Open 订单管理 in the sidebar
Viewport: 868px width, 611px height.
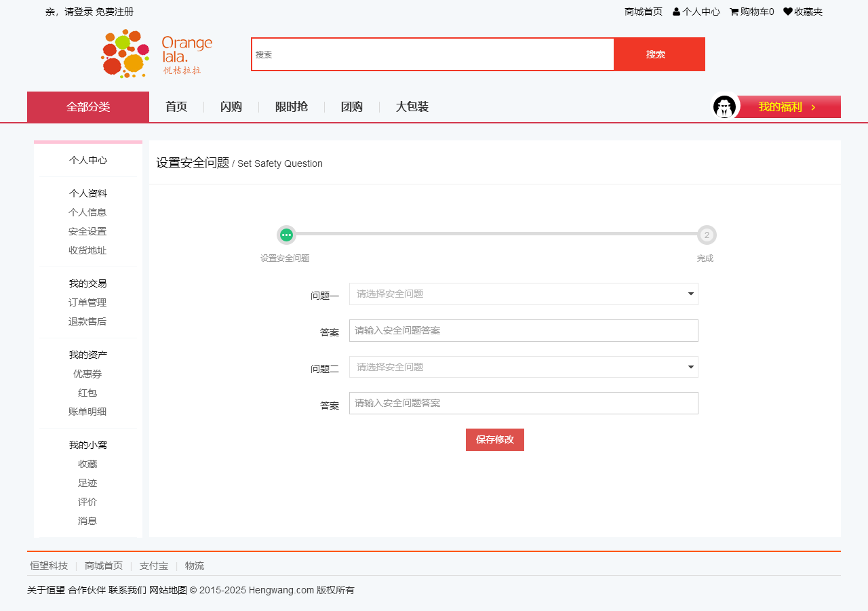point(87,302)
